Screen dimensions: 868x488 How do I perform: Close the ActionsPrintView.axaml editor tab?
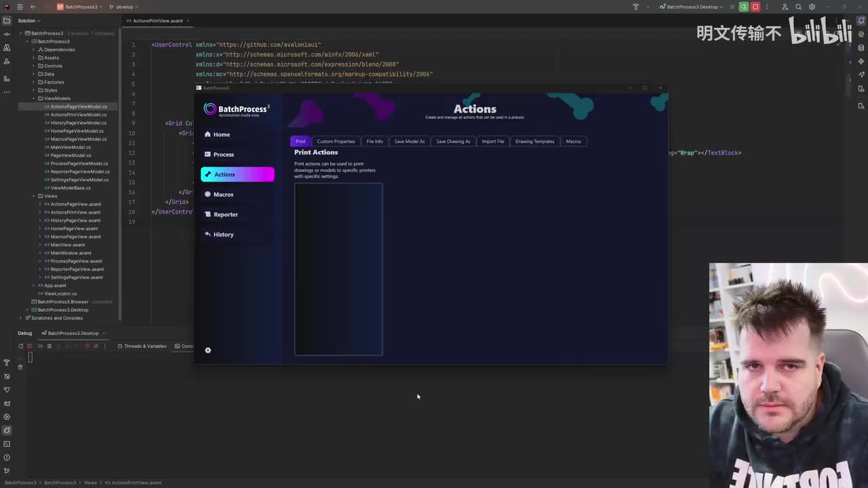click(x=188, y=21)
